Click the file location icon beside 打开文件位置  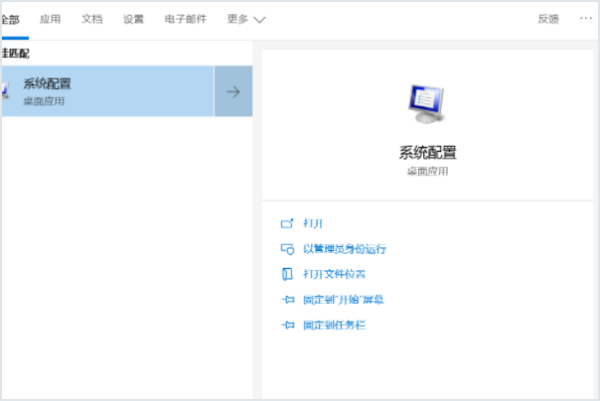(x=287, y=274)
